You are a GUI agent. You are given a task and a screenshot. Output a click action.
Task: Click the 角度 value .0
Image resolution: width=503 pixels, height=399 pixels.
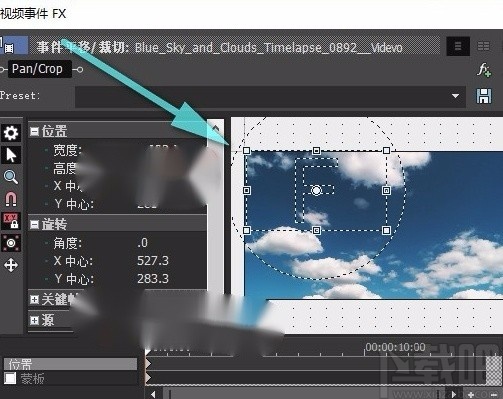tap(142, 243)
